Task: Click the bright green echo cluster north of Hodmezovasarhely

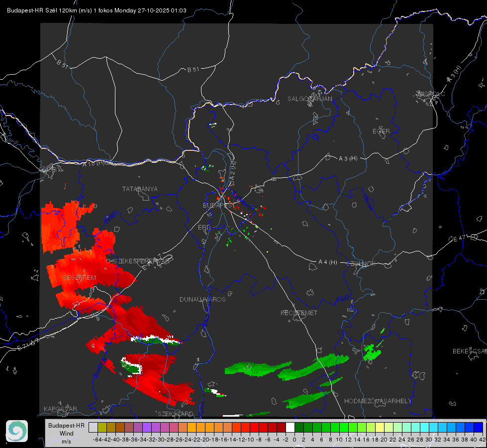Action: click(x=372, y=352)
